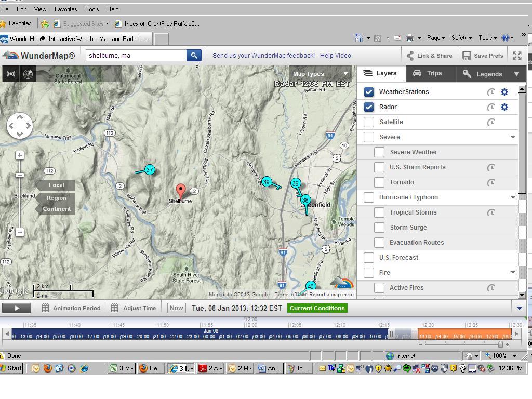Enable the Tornado checkbox
Viewport: 532px width, 399px height.
(379, 182)
